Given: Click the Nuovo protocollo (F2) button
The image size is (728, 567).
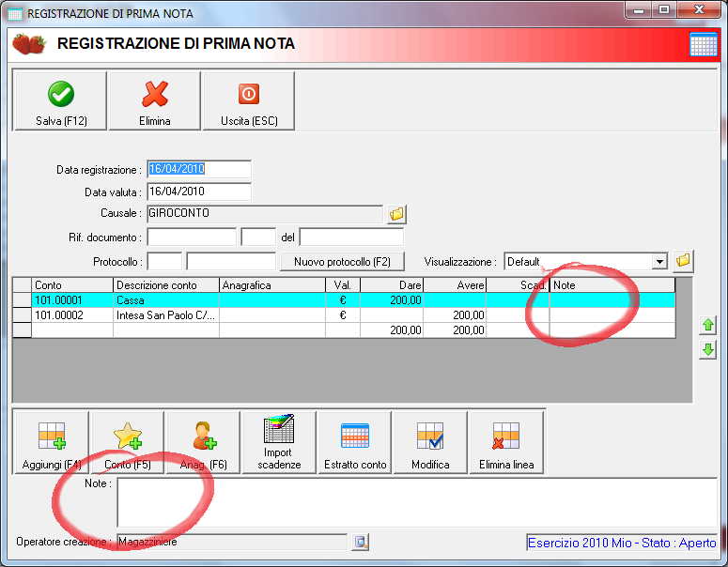Looking at the screenshot, I should click(x=342, y=262).
